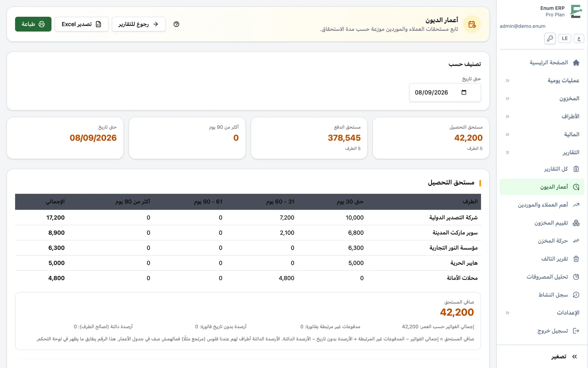Click the clipboard icon for كل التقارير
588x368 pixels.
pyautogui.click(x=576, y=169)
